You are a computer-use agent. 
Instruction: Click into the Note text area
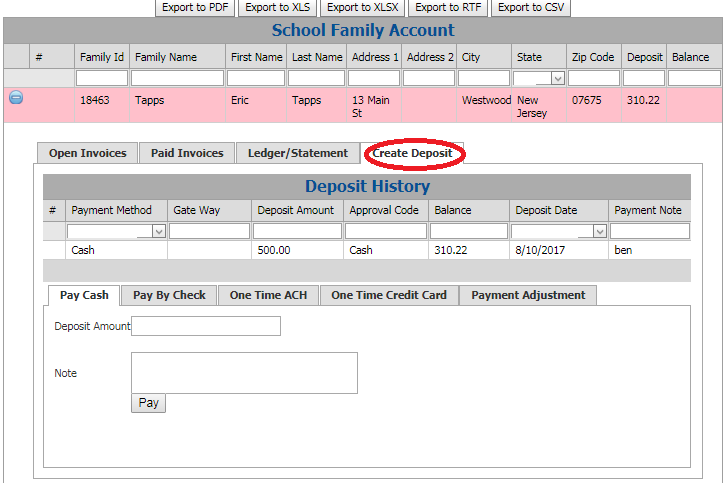[244, 373]
